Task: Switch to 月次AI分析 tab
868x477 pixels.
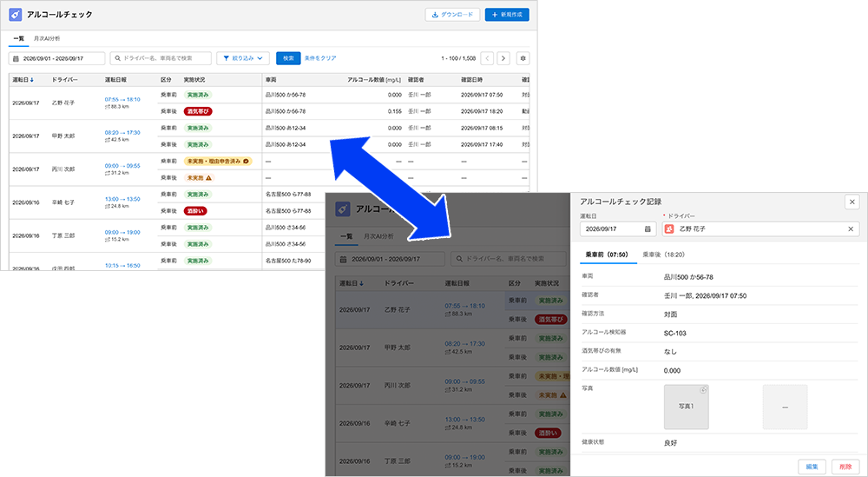Action: [47, 39]
